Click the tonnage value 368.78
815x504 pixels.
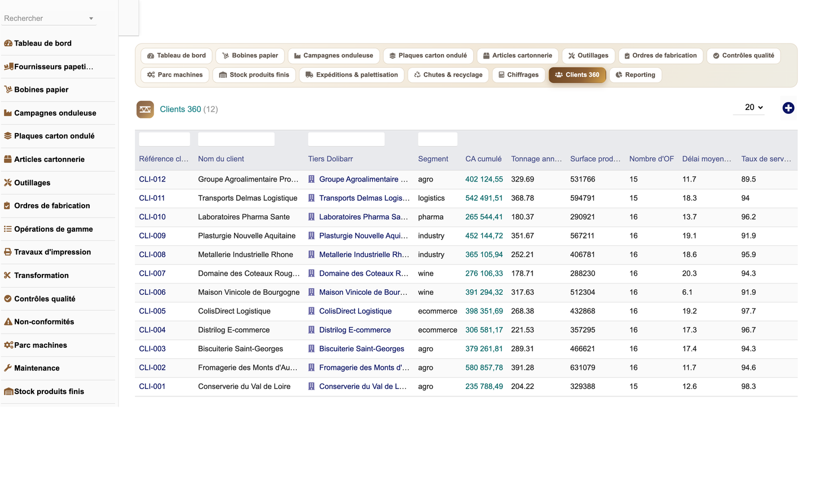point(522,198)
